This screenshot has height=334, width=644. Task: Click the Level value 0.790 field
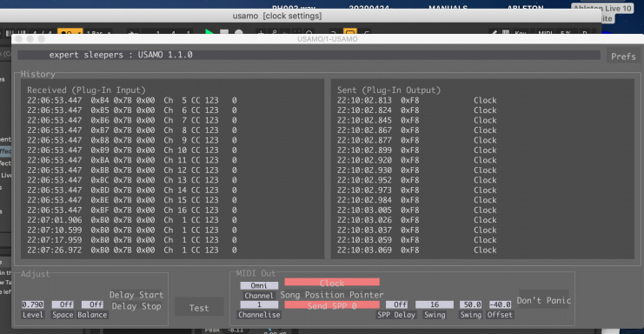pos(32,304)
